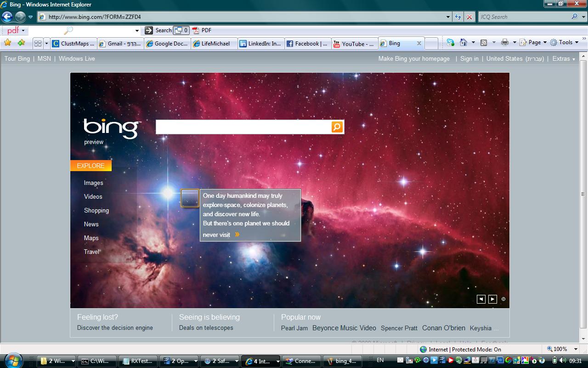Expand the pdf toolbar search field dropdown
The image size is (588, 368).
click(x=137, y=31)
